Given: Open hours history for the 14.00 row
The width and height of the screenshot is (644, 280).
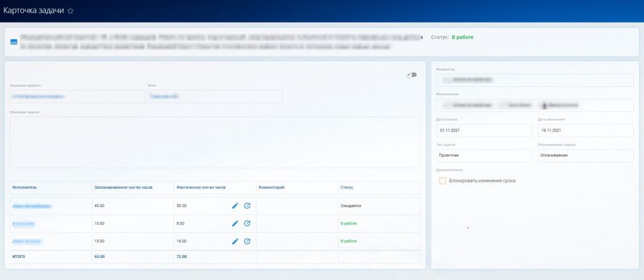Looking at the screenshot, I should coord(247,241).
